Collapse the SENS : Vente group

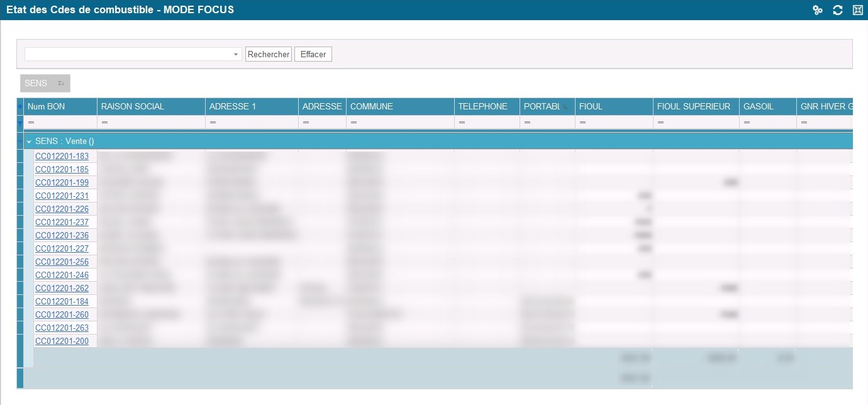pos(29,141)
